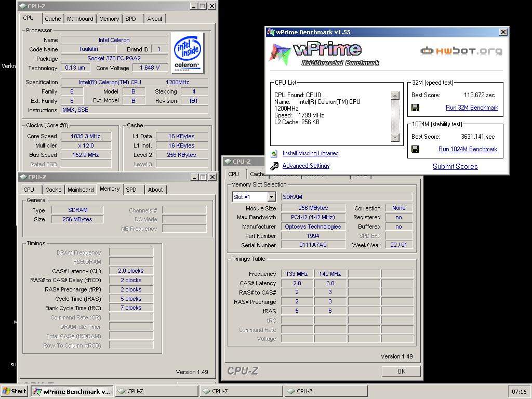This screenshot has width=532, height=399.
Task: Click Memory CPU-Z window title icon
Action: [23, 177]
